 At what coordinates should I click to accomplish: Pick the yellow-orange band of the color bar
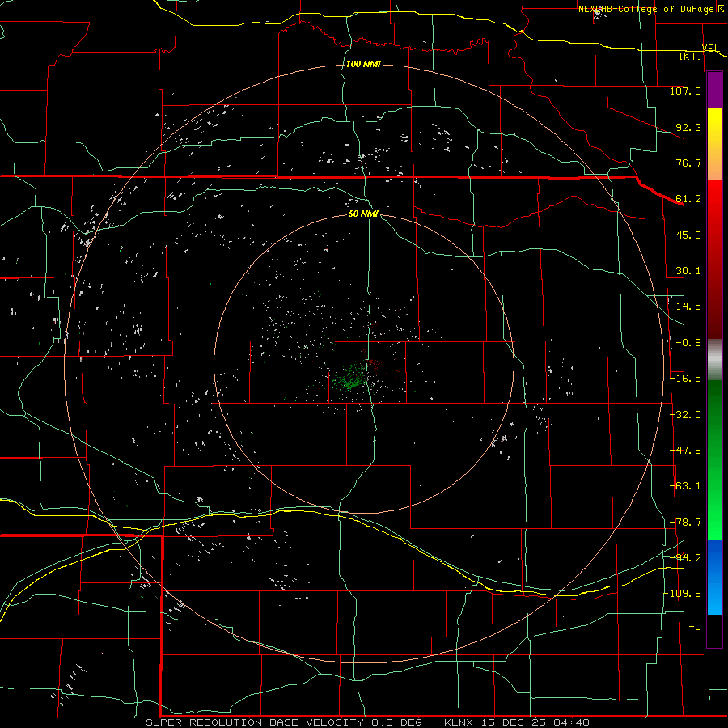(x=714, y=145)
